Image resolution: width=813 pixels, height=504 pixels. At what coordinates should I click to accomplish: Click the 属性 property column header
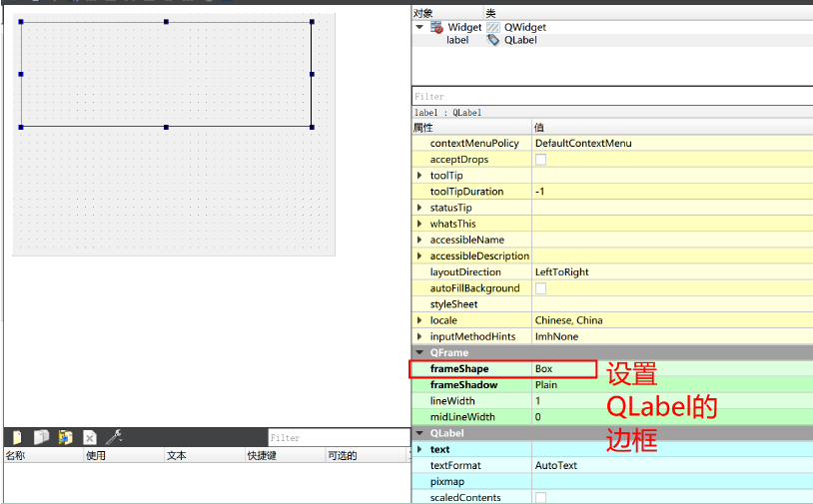[471, 128]
